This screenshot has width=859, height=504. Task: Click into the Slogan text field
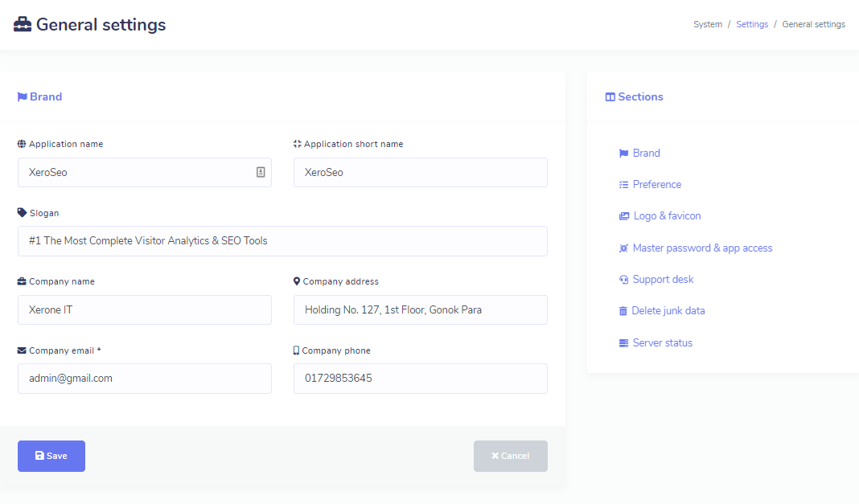[x=282, y=241]
